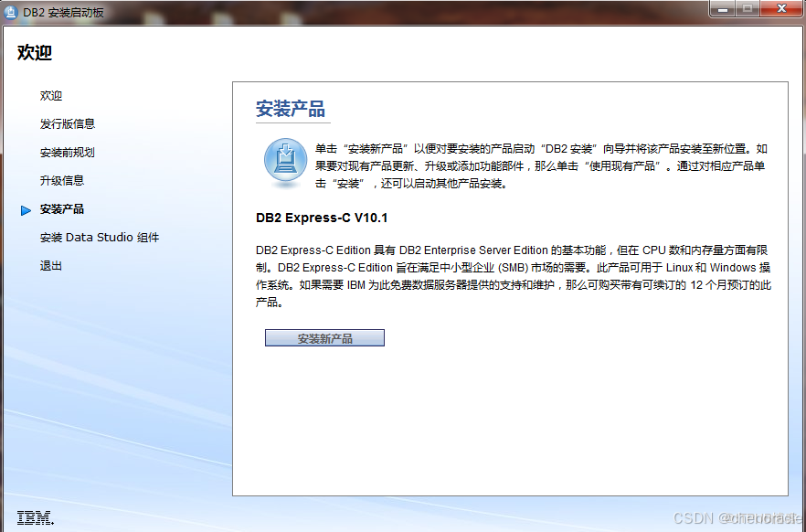The height and width of the screenshot is (532, 806).
Task: Click the large 欢迎 page title
Action: [x=35, y=52]
